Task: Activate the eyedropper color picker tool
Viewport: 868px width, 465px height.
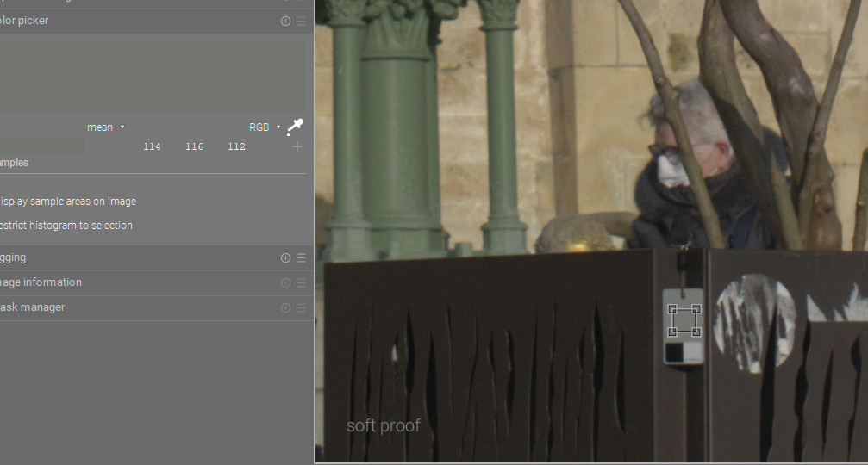Action: (295, 127)
